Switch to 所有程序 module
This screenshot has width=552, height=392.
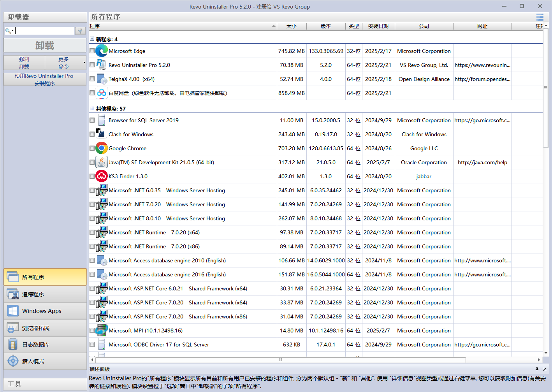tap(45, 277)
